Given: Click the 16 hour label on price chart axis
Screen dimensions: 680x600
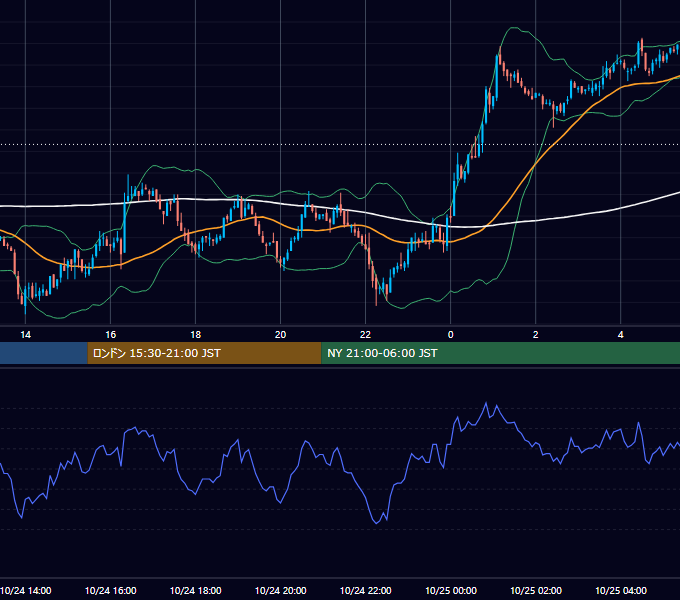Looking at the screenshot, I should (111, 335).
